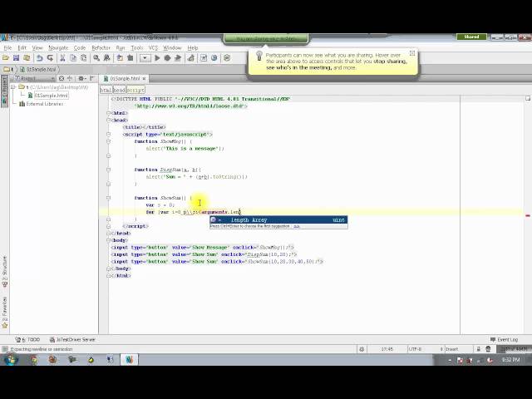Toggle the read-only lock icon in status bar

[479, 349]
